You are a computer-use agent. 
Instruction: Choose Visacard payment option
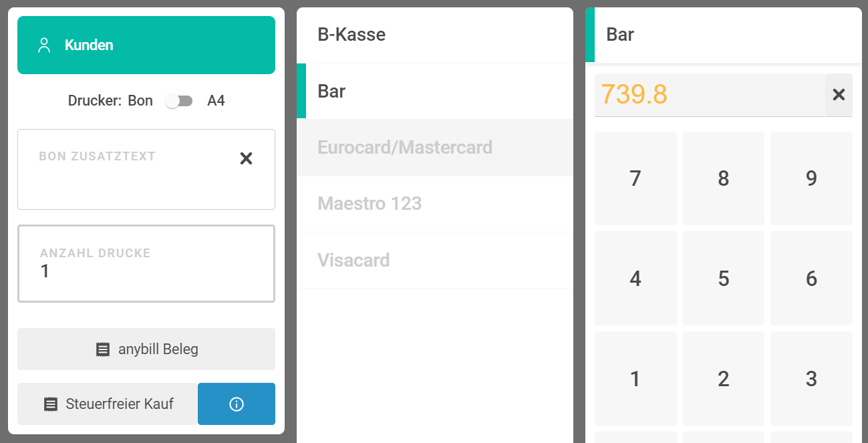(x=435, y=260)
